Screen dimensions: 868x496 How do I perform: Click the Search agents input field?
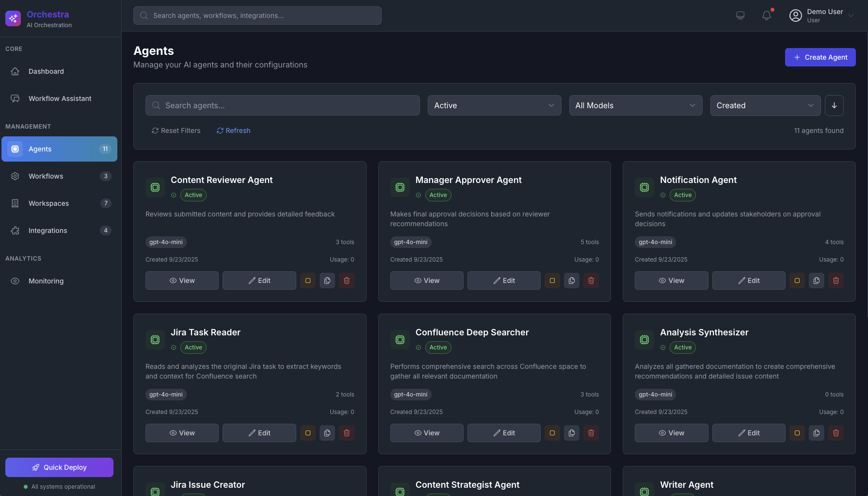pos(283,105)
